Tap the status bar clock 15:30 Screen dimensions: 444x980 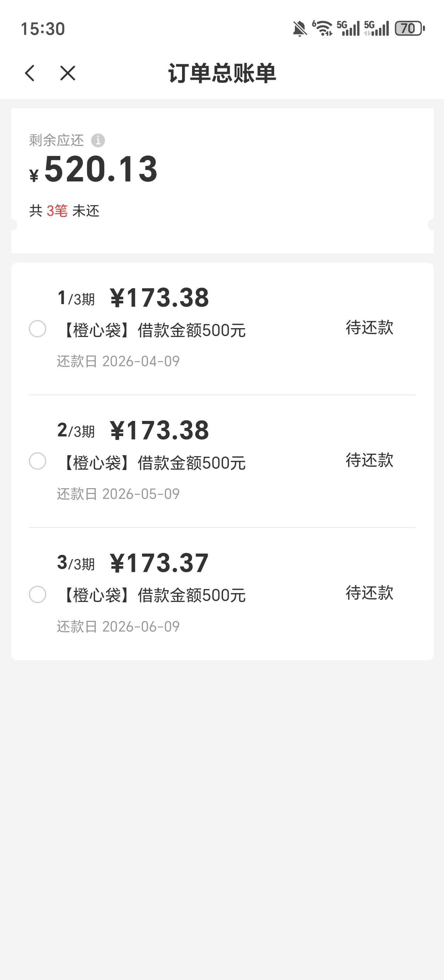[x=43, y=29]
